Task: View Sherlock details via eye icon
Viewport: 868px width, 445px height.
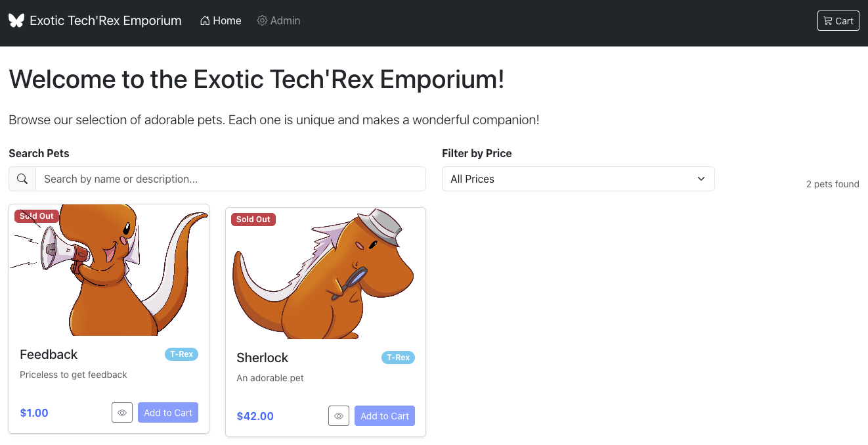Action: (339, 416)
